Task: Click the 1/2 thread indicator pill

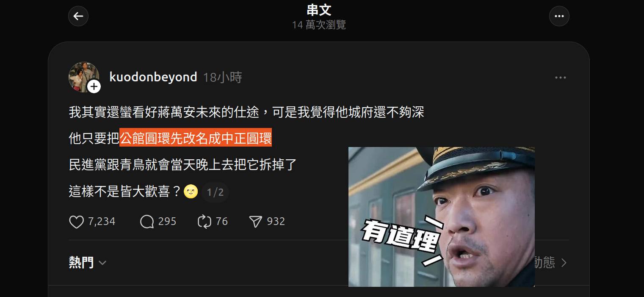Action: pyautogui.click(x=215, y=192)
